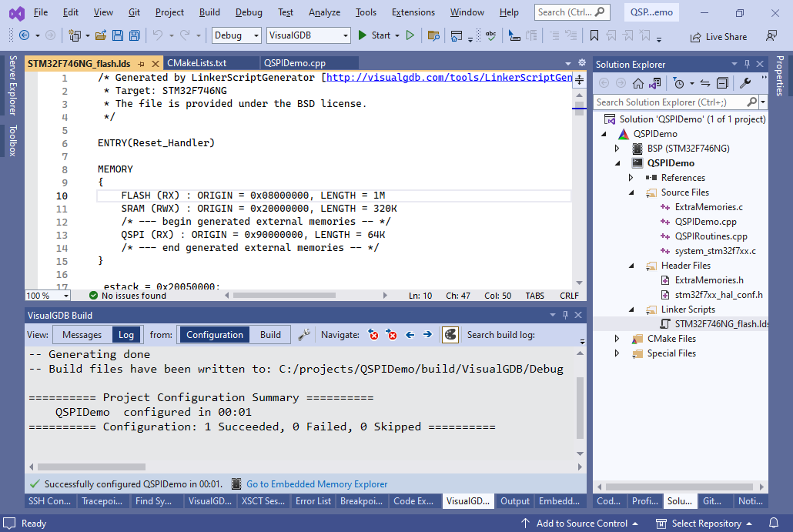The image size is (793, 532).
Task: Click the pending changes filter clock icon
Action: point(679,83)
